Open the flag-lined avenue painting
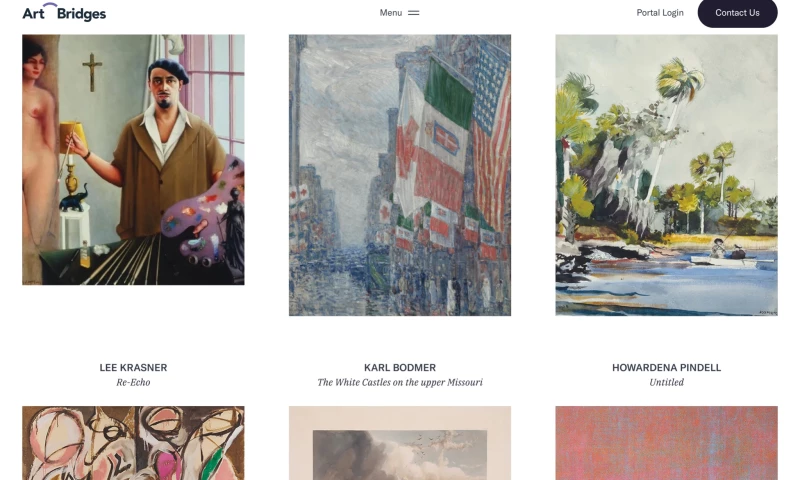This screenshot has height=480, width=800. tap(399, 175)
